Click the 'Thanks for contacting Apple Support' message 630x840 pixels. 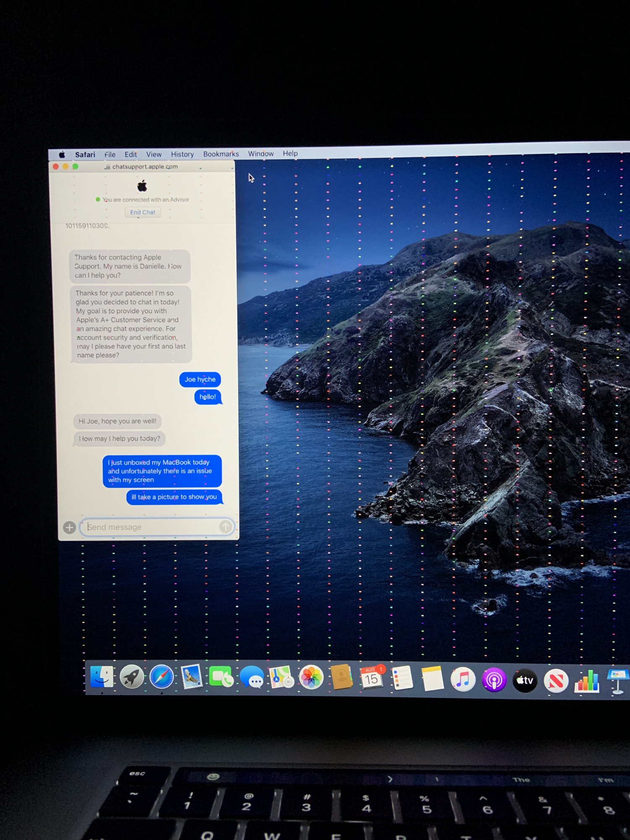[129, 266]
